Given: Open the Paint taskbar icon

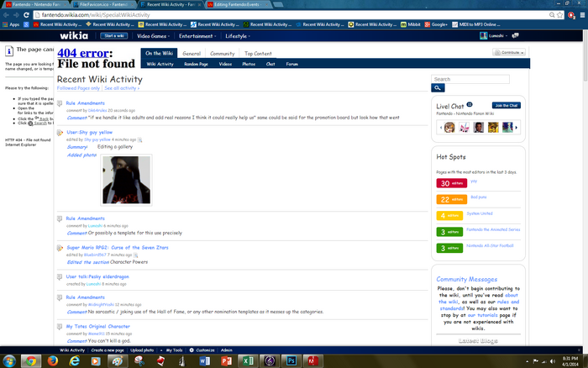Looking at the screenshot, I should [x=118, y=361].
